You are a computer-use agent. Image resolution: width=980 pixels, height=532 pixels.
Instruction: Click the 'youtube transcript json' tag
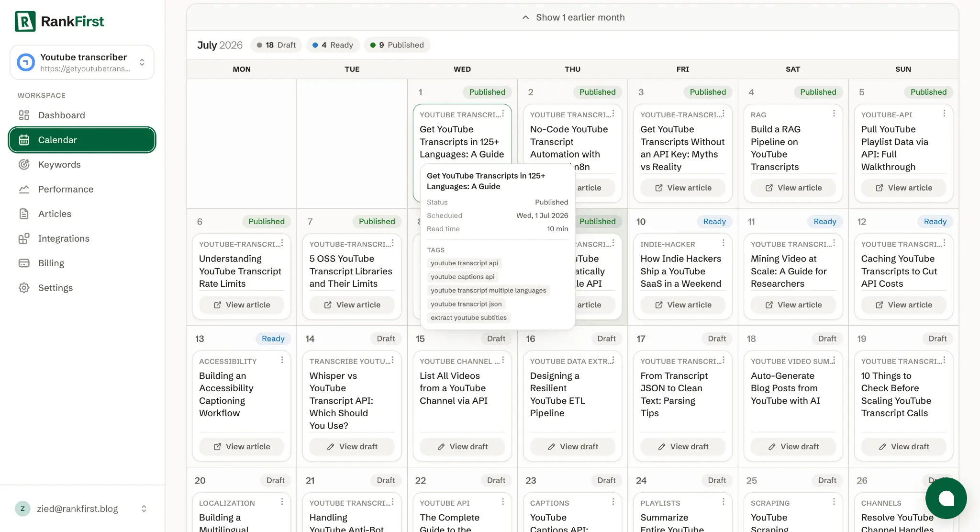tap(466, 304)
